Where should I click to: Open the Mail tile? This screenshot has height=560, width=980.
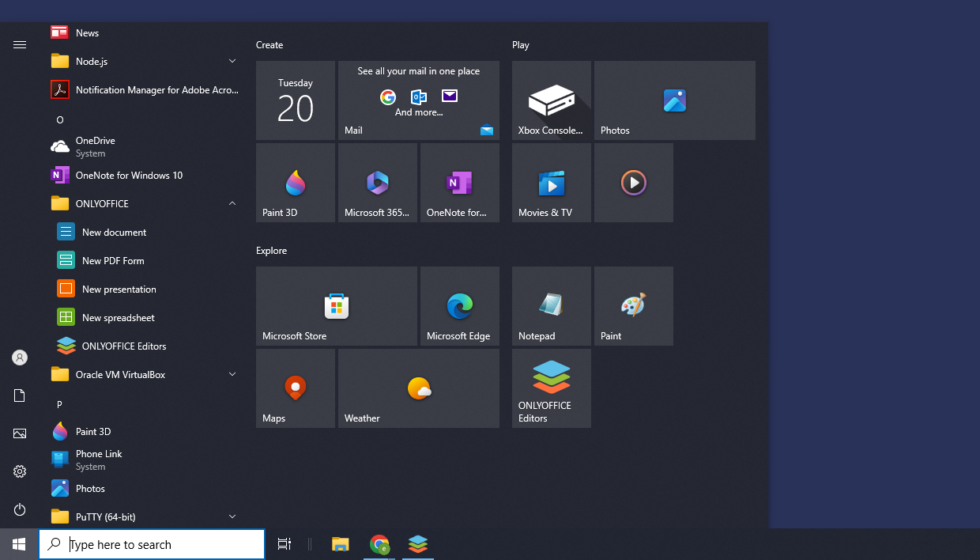pyautogui.click(x=419, y=100)
